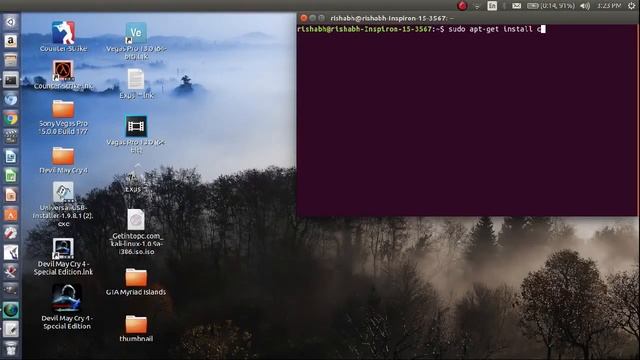Launch Google Chrome from the launcher
Viewport: 640px width, 360px height.
(11, 119)
